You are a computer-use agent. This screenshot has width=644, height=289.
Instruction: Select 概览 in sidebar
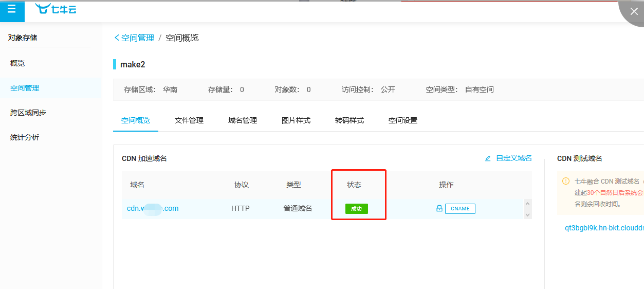(x=17, y=63)
